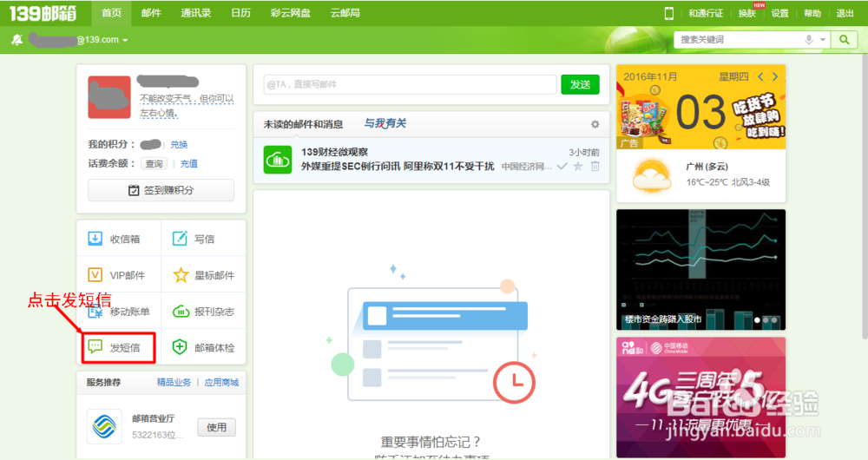Open the 邮件 tab

[151, 13]
